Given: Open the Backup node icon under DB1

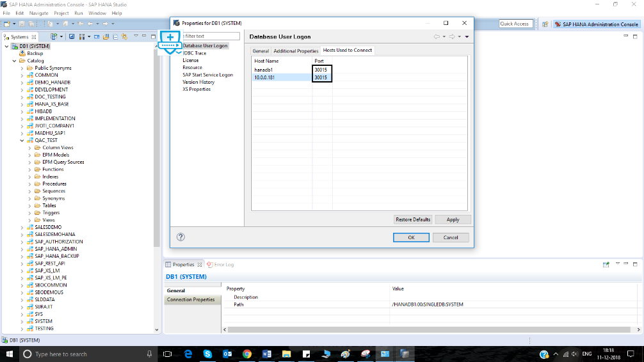Looking at the screenshot, I should 22,54.
